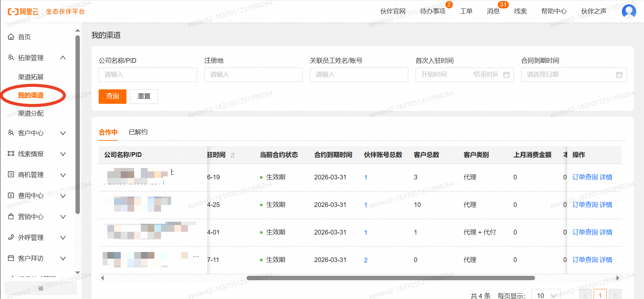The height and width of the screenshot is (299, 644).
Task: Click the home icon beside 首页
Action: point(11,37)
